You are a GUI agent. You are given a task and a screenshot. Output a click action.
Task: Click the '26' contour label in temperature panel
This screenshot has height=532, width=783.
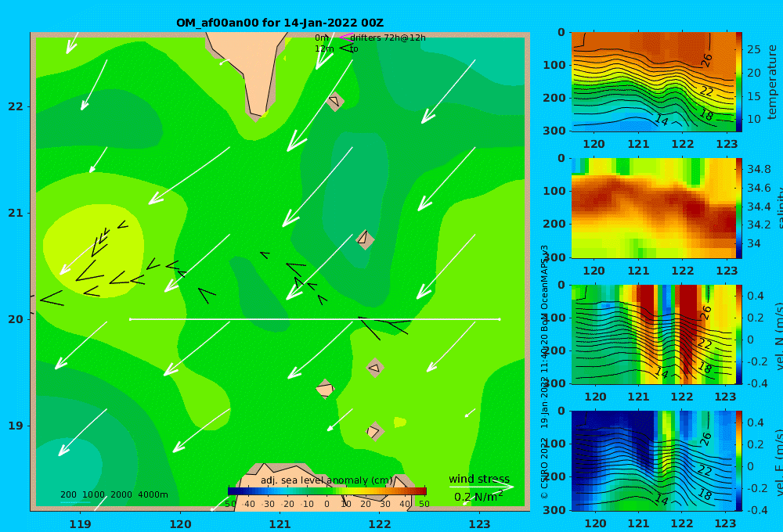706,60
